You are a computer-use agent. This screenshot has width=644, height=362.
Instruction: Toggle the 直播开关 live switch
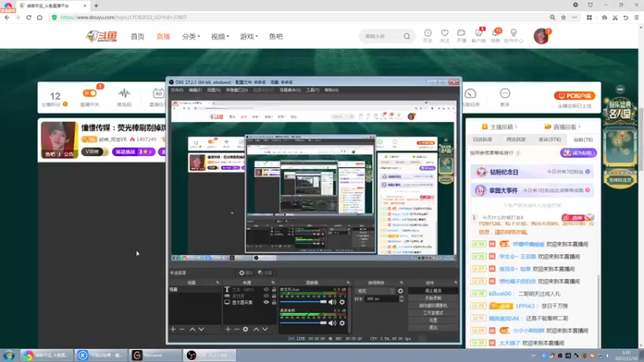click(x=89, y=93)
